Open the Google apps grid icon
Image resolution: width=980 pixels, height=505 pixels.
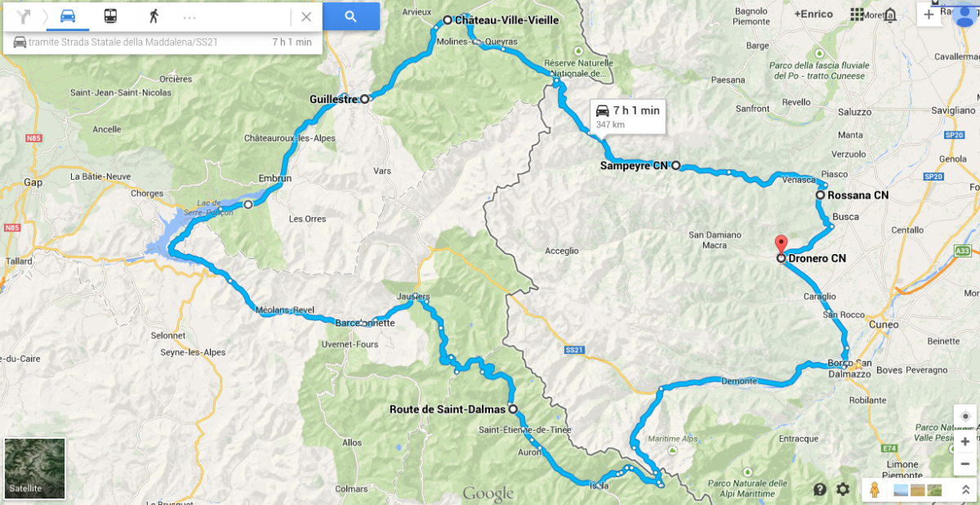point(857,15)
